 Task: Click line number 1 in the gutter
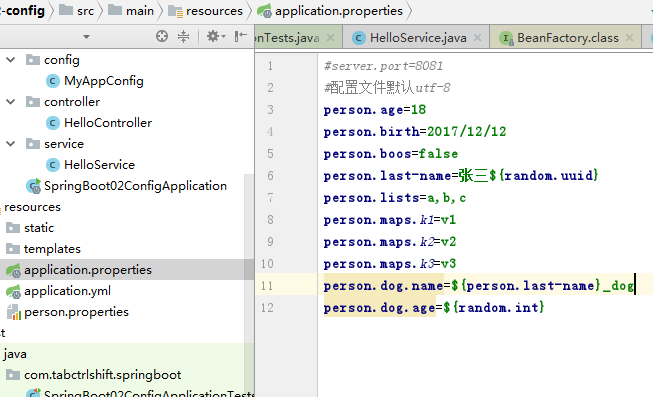270,66
